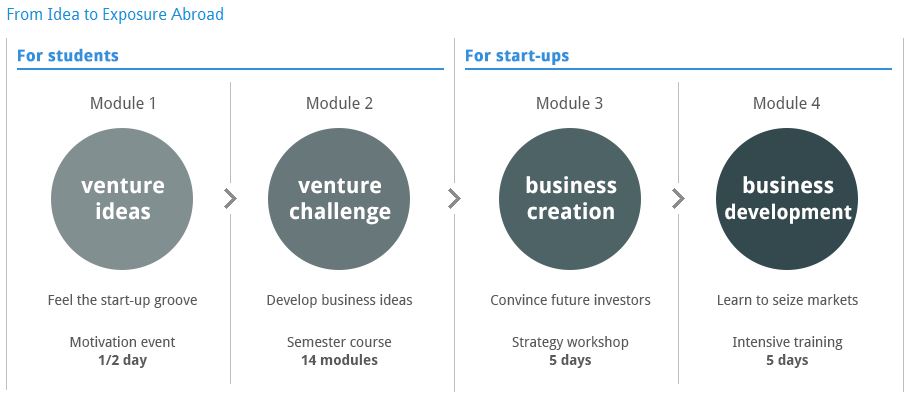Click the Semester course 14 modules text
908x399 pixels.
pos(339,351)
